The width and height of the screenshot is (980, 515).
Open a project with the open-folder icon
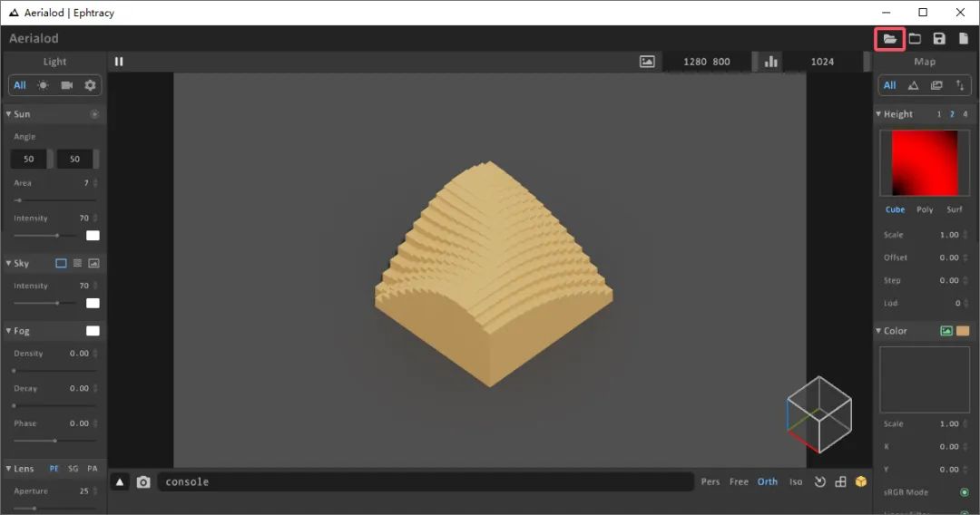click(x=889, y=39)
